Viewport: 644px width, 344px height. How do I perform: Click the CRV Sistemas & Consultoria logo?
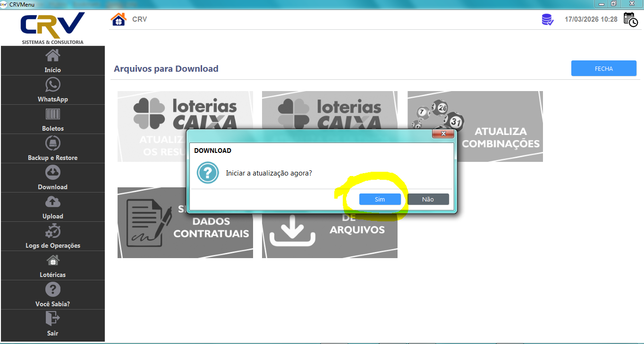pos(52,28)
